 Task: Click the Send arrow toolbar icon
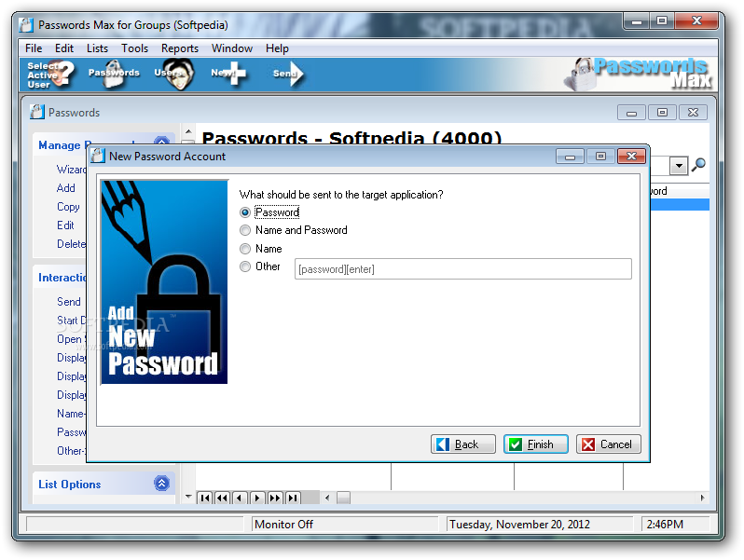click(288, 74)
